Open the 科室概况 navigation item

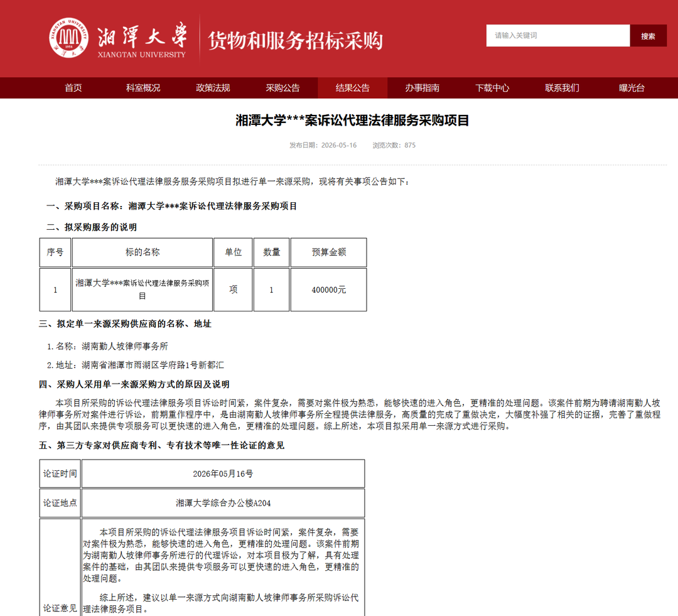[x=143, y=88]
